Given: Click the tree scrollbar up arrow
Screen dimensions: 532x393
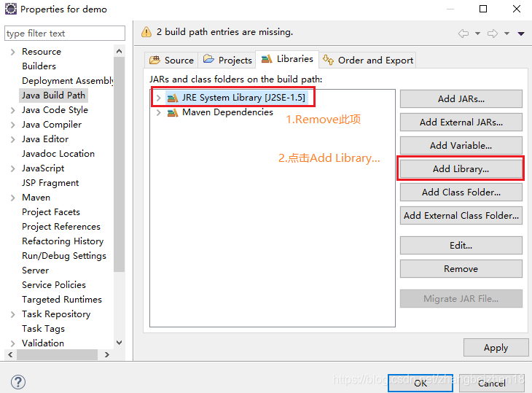Looking at the screenshot, I should click(119, 51).
